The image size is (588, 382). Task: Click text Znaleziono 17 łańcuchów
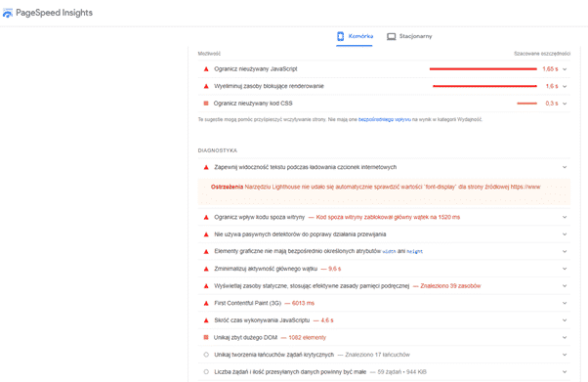click(377, 355)
